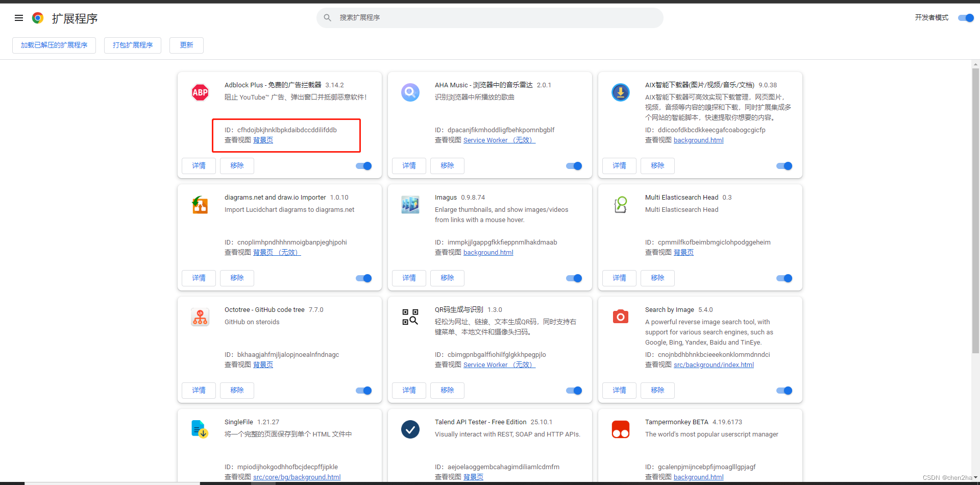Click the vertical scrollbar thumb

(975, 210)
